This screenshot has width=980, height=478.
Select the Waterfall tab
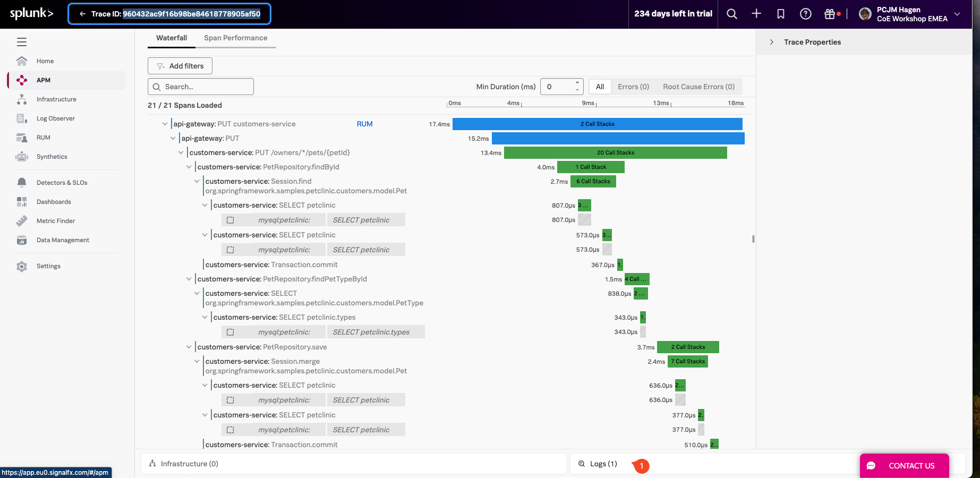click(x=171, y=38)
